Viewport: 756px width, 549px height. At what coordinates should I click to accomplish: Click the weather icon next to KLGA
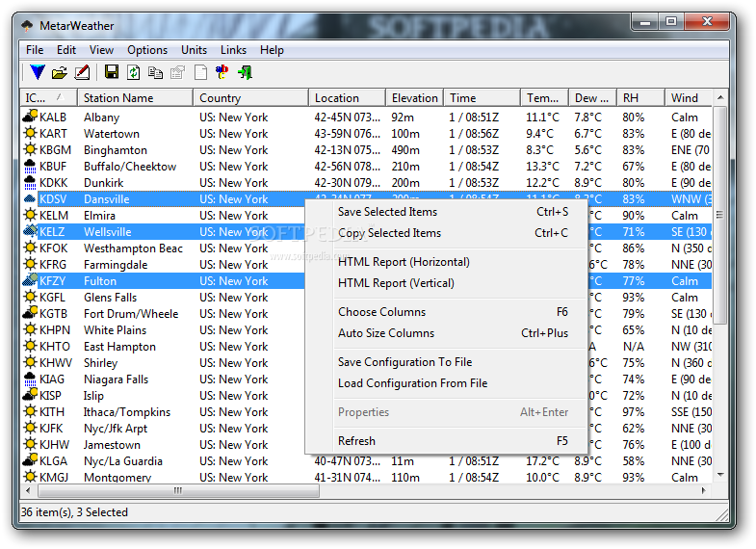(30, 460)
